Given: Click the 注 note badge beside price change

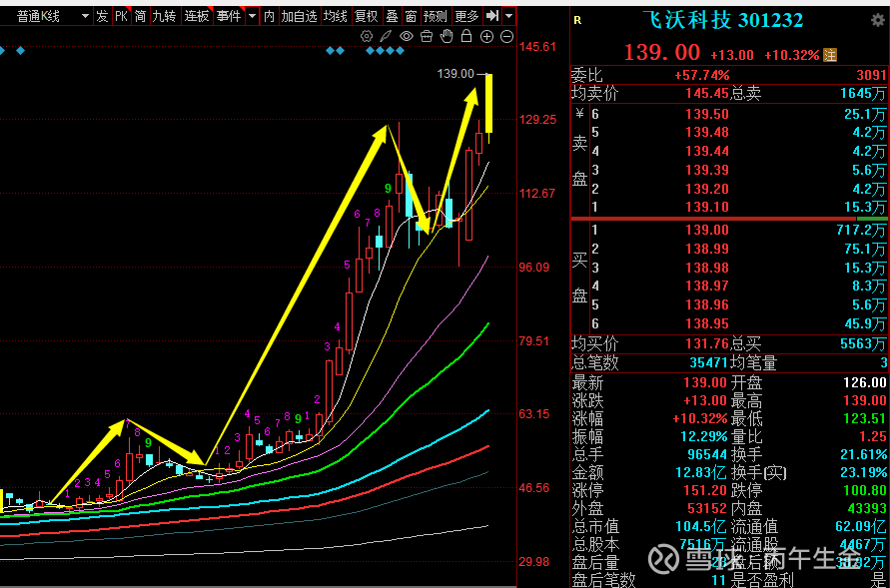Looking at the screenshot, I should tap(829, 54).
